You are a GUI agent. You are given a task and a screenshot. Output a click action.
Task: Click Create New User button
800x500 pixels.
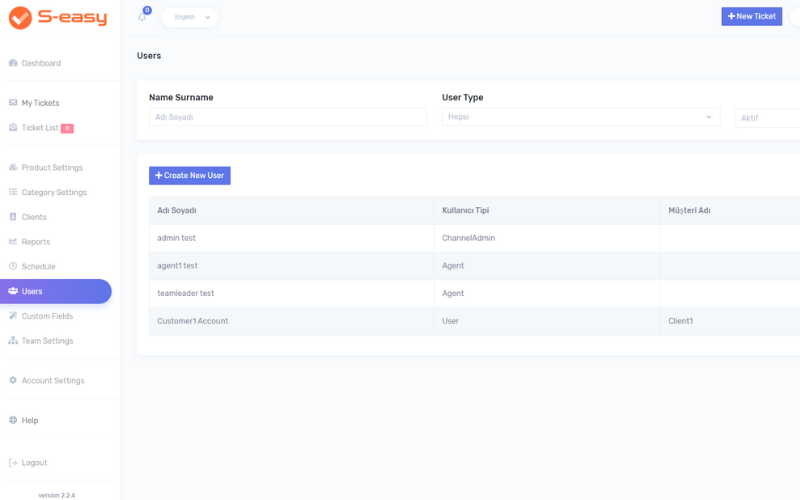(190, 176)
